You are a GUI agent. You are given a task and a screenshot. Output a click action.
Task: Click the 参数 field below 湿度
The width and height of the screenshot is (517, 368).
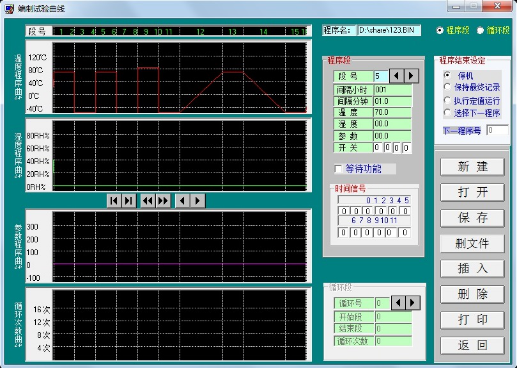(x=392, y=136)
